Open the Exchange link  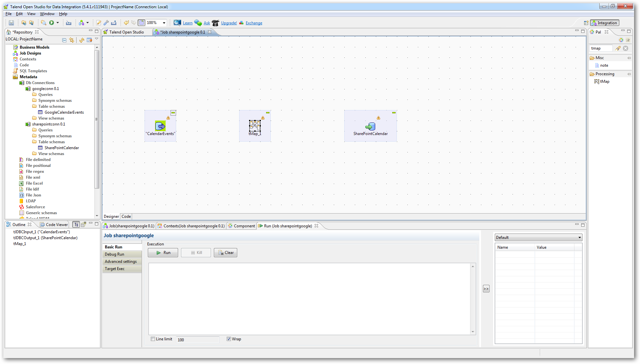click(x=254, y=23)
